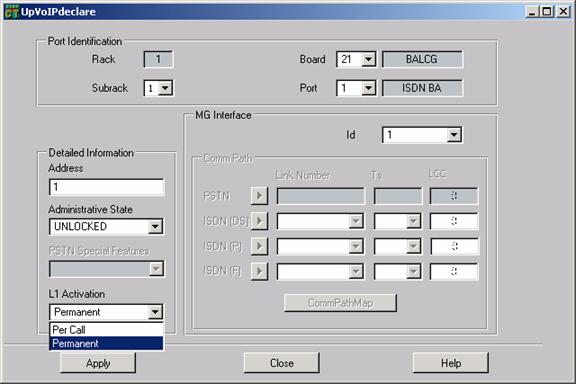Open the ISDN (F) Link Number dropdown

pos(356,271)
